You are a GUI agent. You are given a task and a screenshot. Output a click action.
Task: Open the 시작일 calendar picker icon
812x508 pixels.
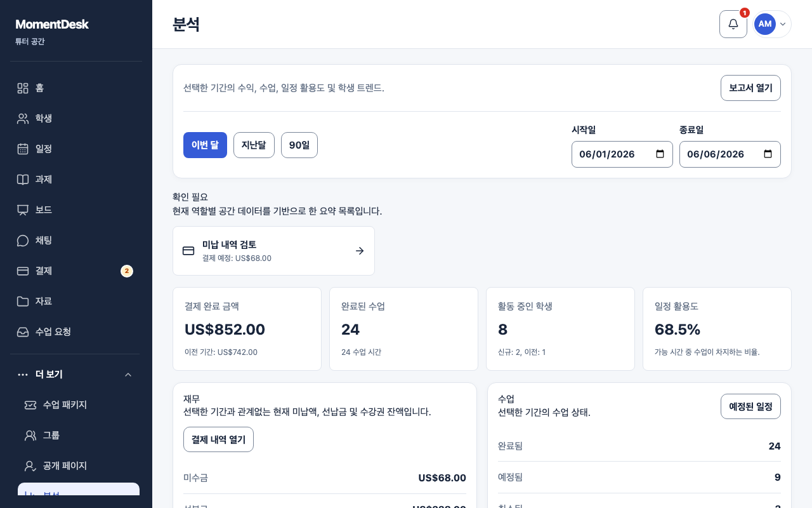pyautogui.click(x=660, y=154)
